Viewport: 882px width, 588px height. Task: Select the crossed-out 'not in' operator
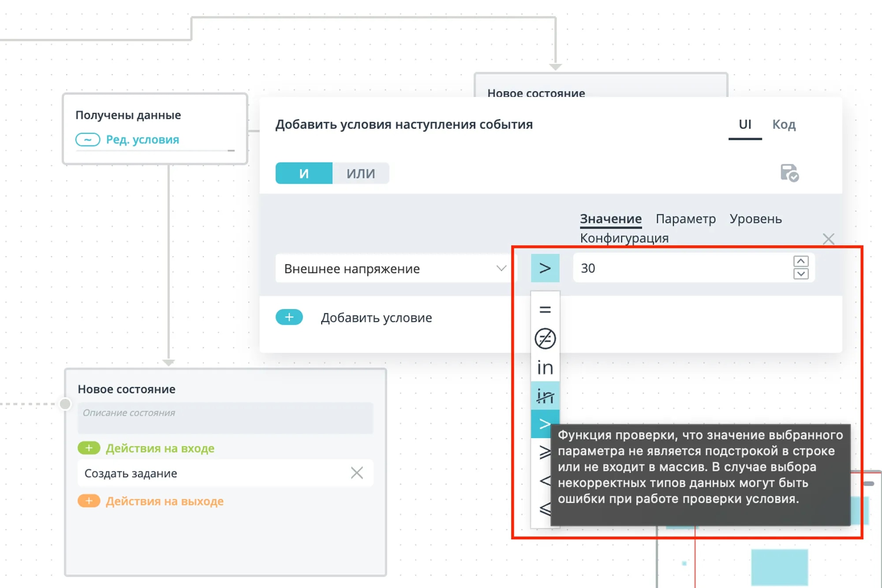(545, 396)
